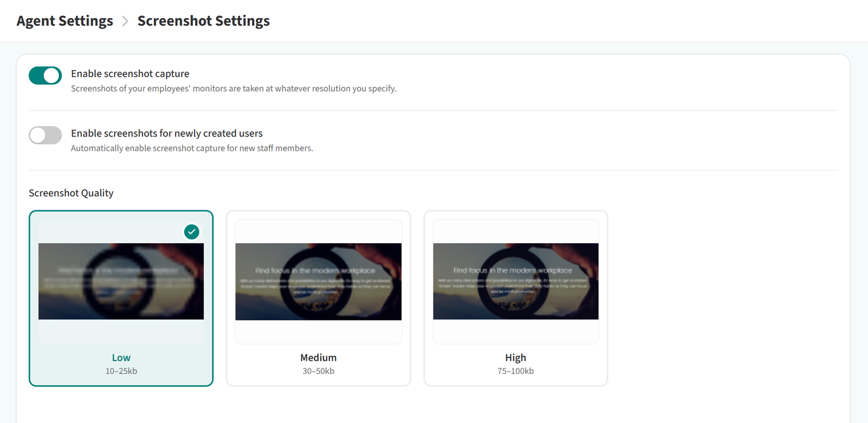The height and width of the screenshot is (423, 868).
Task: Click the Screenshot Settings breadcrumb title
Action: click(x=203, y=21)
